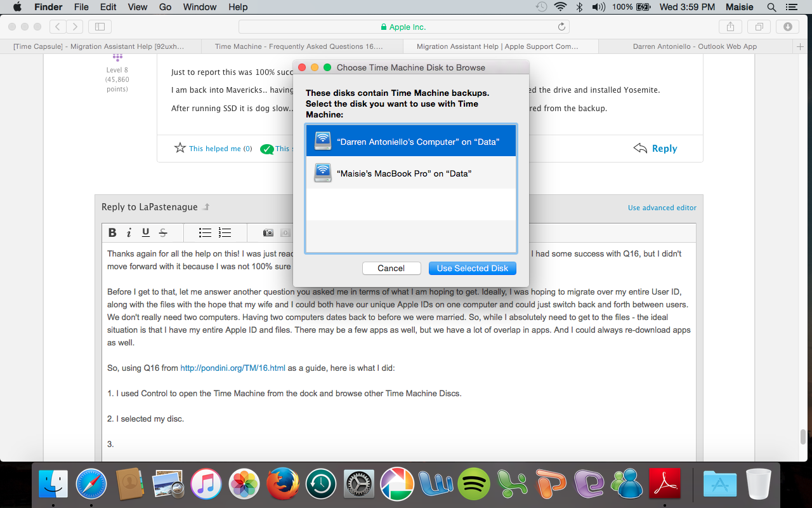Image resolution: width=812 pixels, height=508 pixels.
Task: Open the Trash in the Dock
Action: point(758,485)
